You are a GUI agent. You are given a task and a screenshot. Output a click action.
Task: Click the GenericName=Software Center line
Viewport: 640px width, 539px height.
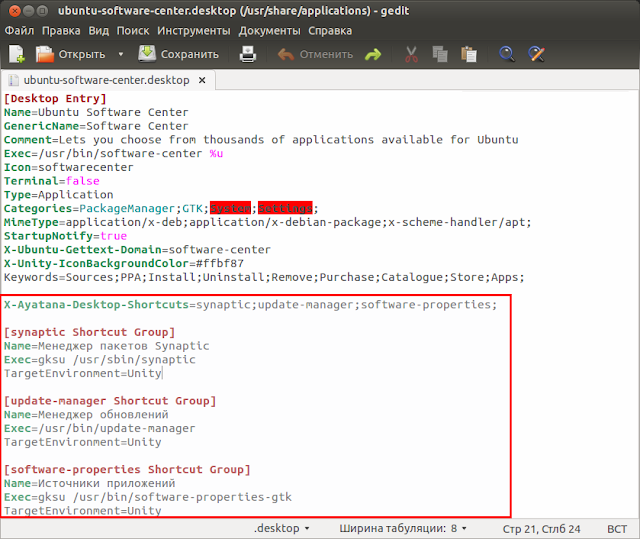[x=96, y=126]
